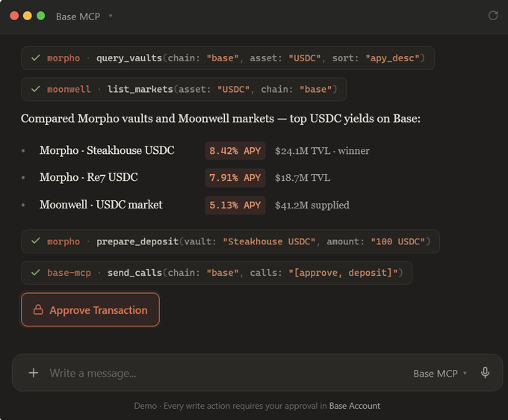Expand the morpho prepare_deposit tool call
Image resolution: width=508 pixels, height=420 pixels.
230,241
